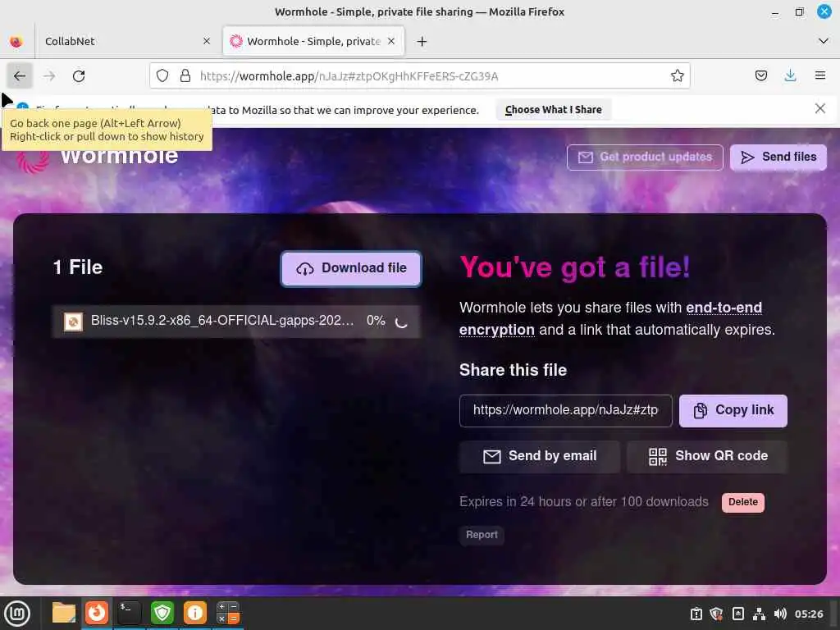Click the Bliss-v15.9.2-x86_64 file thumbnail icon
This screenshot has width=840, height=630.
[73, 322]
